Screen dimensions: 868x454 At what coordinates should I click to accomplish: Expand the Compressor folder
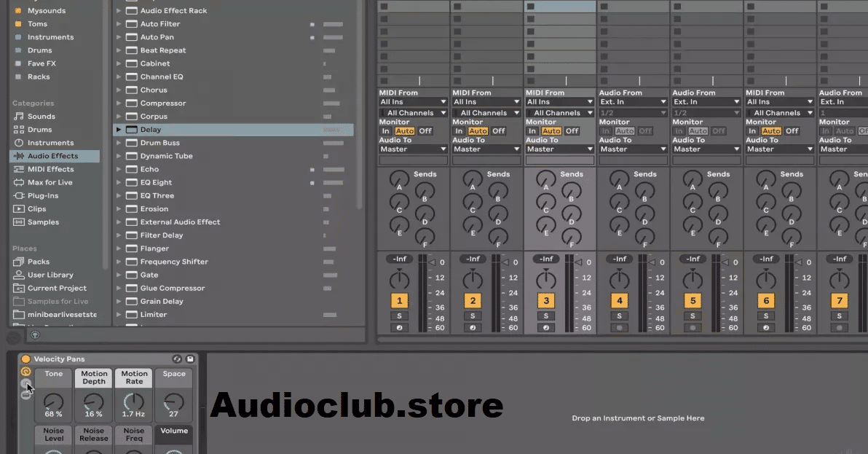click(119, 103)
